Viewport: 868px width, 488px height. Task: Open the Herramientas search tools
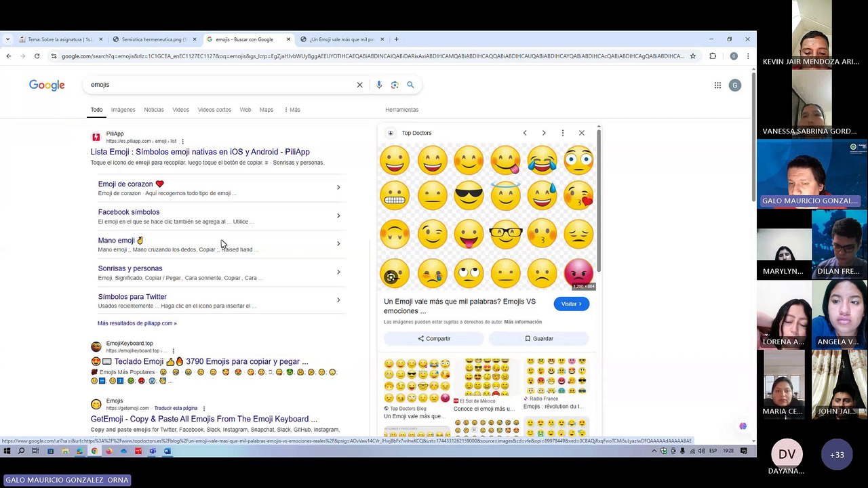click(402, 110)
